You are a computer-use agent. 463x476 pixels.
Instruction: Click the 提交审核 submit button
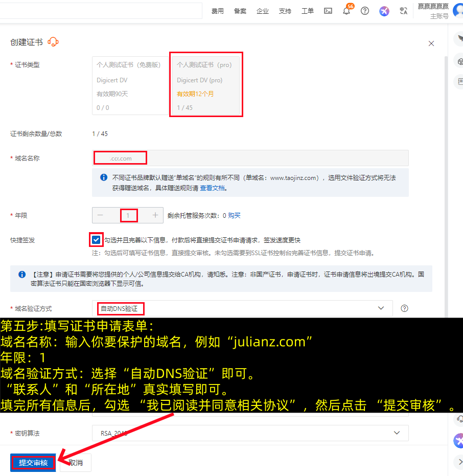(33, 462)
